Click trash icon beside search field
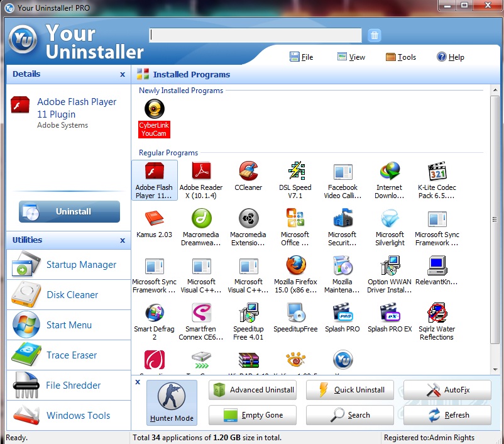This screenshot has width=504, height=444. tap(375, 35)
